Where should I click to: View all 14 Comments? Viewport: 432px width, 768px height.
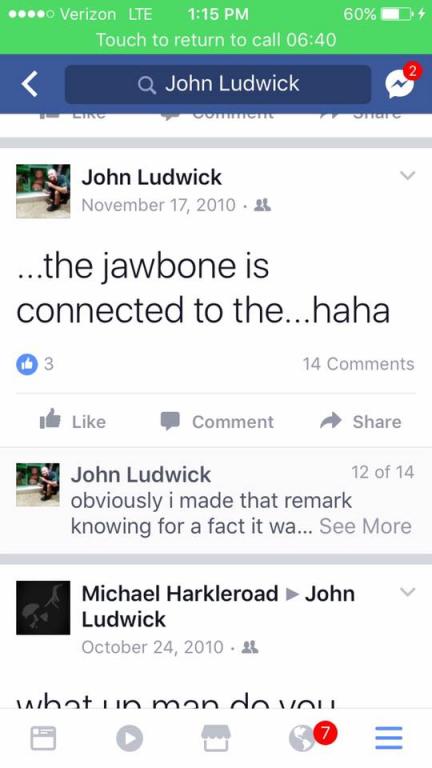tap(359, 364)
